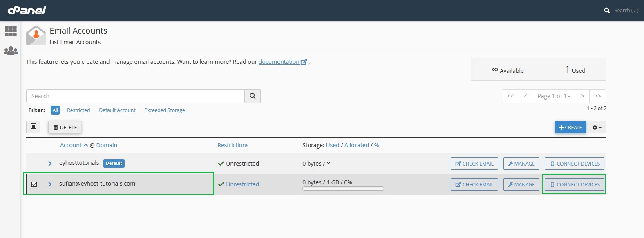The height and width of the screenshot is (238, 644).
Task: Open the gear settings dropdown
Action: coord(597,128)
